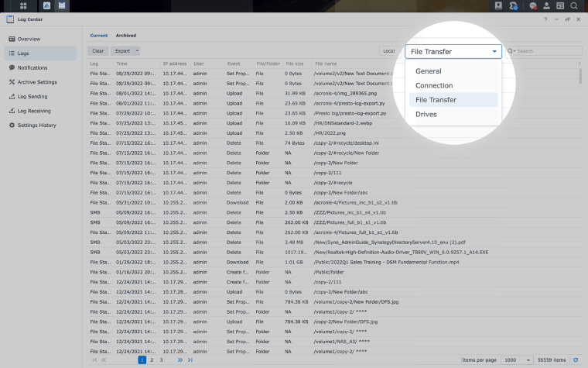Image resolution: width=588 pixels, height=368 pixels.
Task: Pick General from the log type list
Action: [x=429, y=71]
